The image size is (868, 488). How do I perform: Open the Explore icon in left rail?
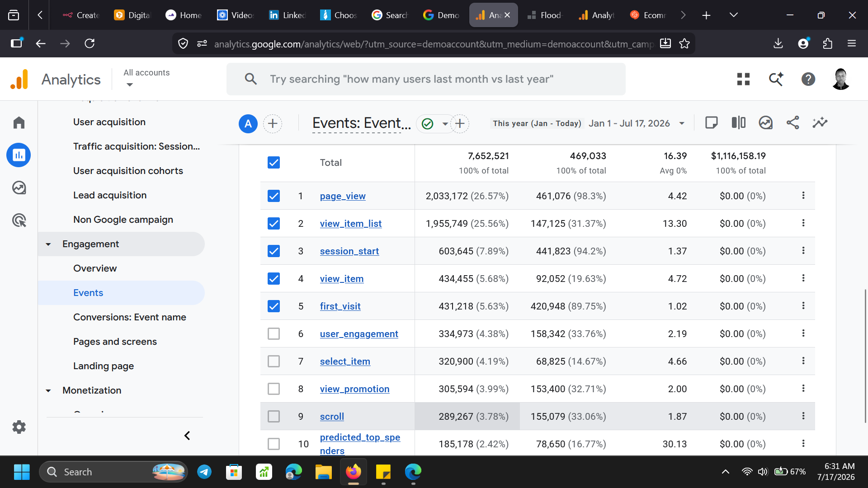pos(19,188)
